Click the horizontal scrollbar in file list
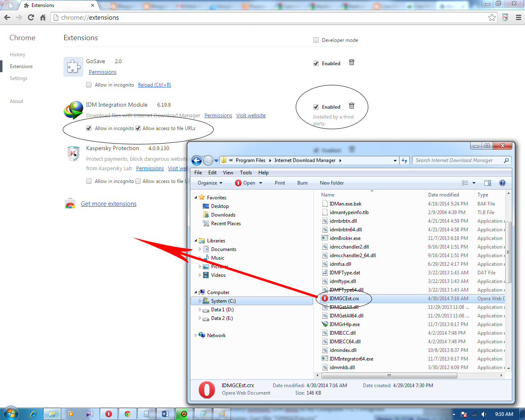The height and width of the screenshot is (420, 525). click(389, 375)
